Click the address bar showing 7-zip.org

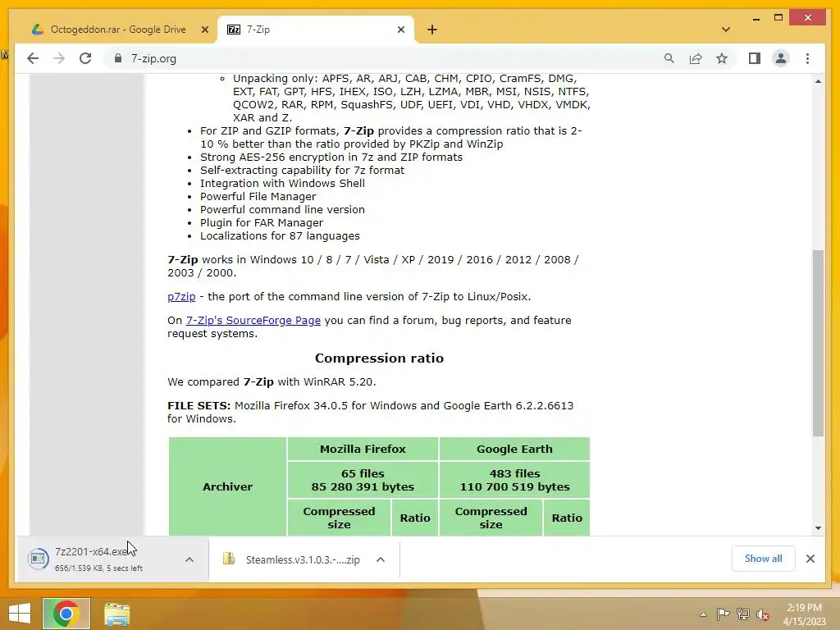386,58
